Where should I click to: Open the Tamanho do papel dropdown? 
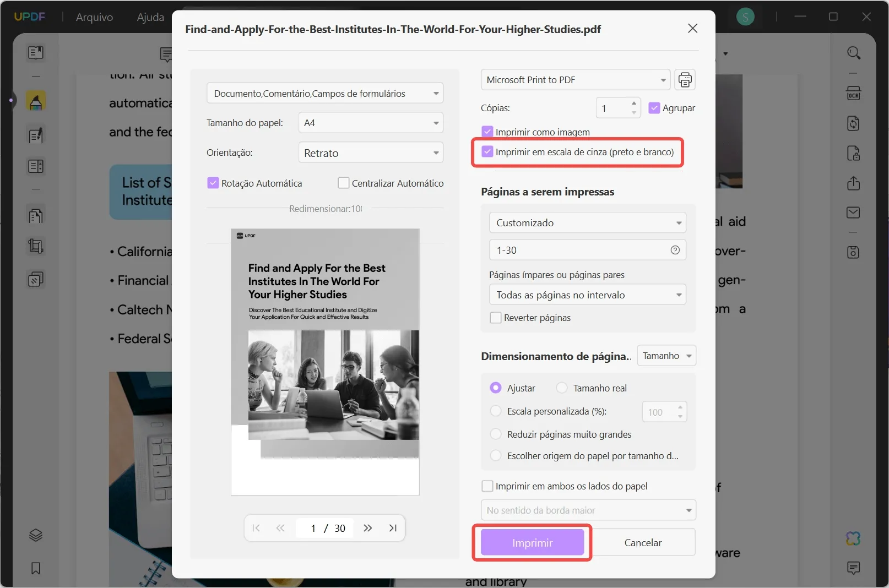[x=370, y=122]
